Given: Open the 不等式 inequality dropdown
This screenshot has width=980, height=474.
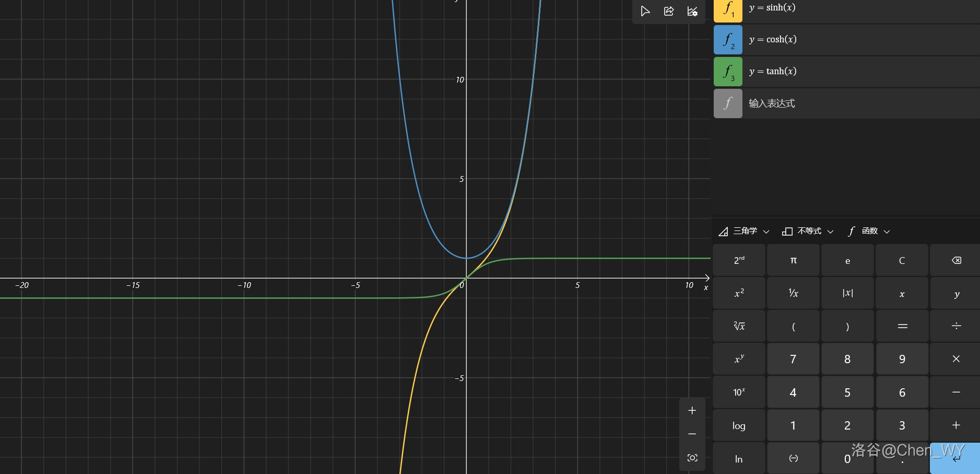Looking at the screenshot, I should point(808,231).
